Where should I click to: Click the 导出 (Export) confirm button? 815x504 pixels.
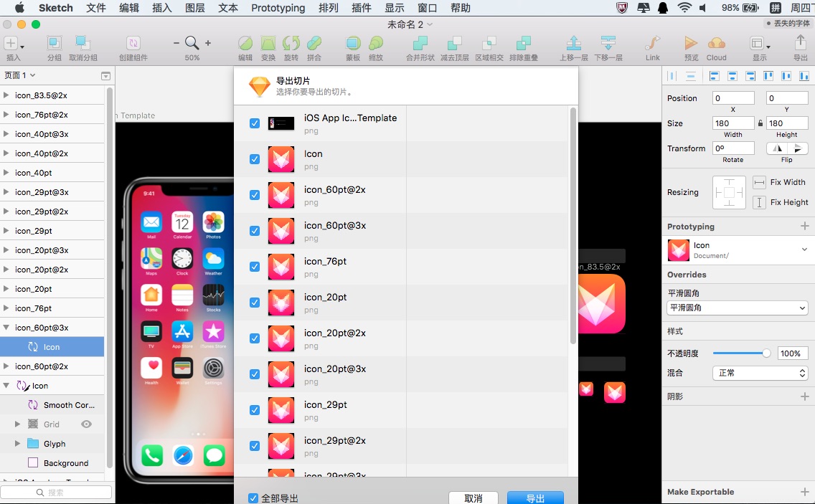[534, 497]
